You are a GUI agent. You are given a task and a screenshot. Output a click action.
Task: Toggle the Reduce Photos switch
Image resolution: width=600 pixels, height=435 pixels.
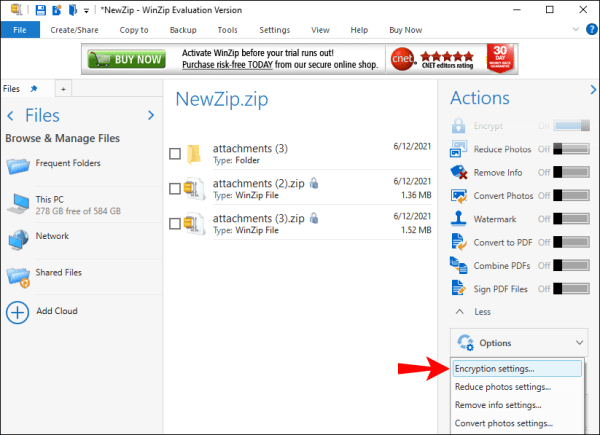572,149
